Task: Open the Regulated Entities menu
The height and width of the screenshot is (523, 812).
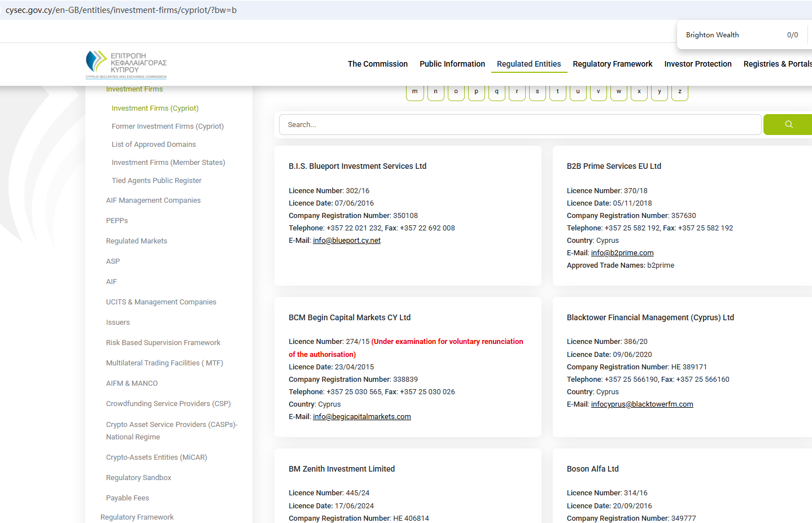Action: click(x=529, y=64)
